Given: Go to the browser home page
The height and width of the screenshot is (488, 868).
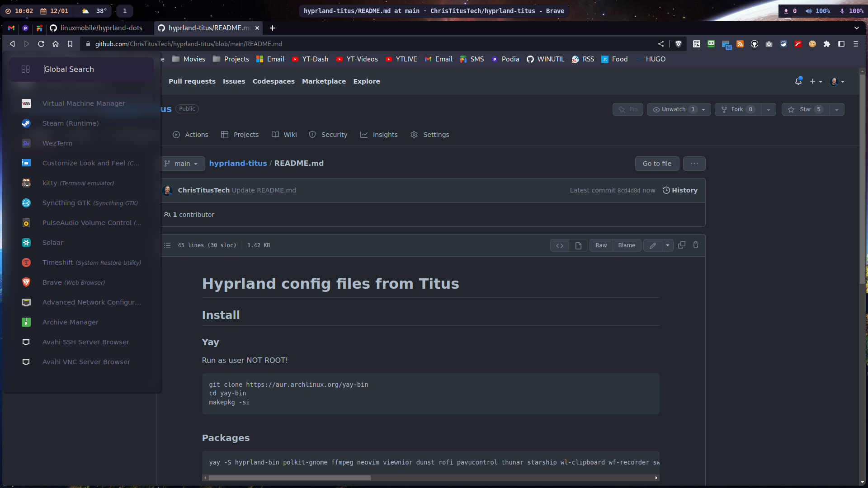Looking at the screenshot, I should [x=56, y=44].
